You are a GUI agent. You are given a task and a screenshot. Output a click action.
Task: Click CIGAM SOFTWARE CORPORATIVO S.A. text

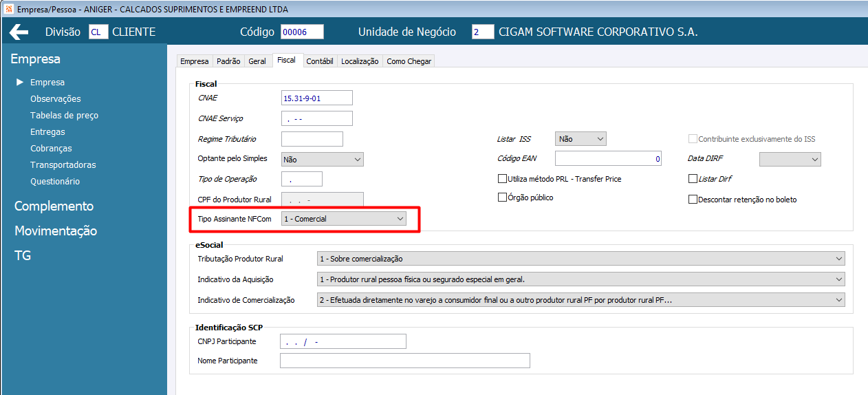click(x=598, y=32)
